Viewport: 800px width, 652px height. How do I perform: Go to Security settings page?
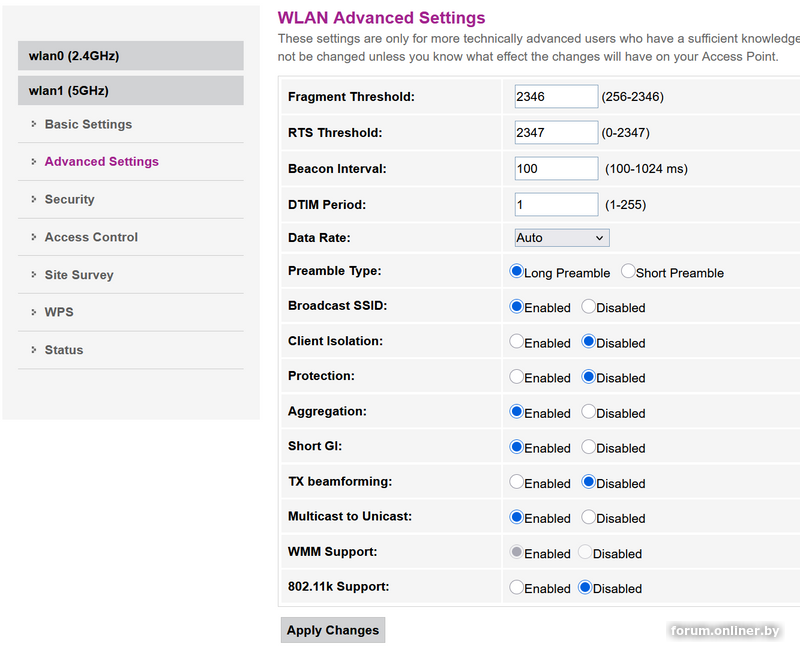point(69,200)
